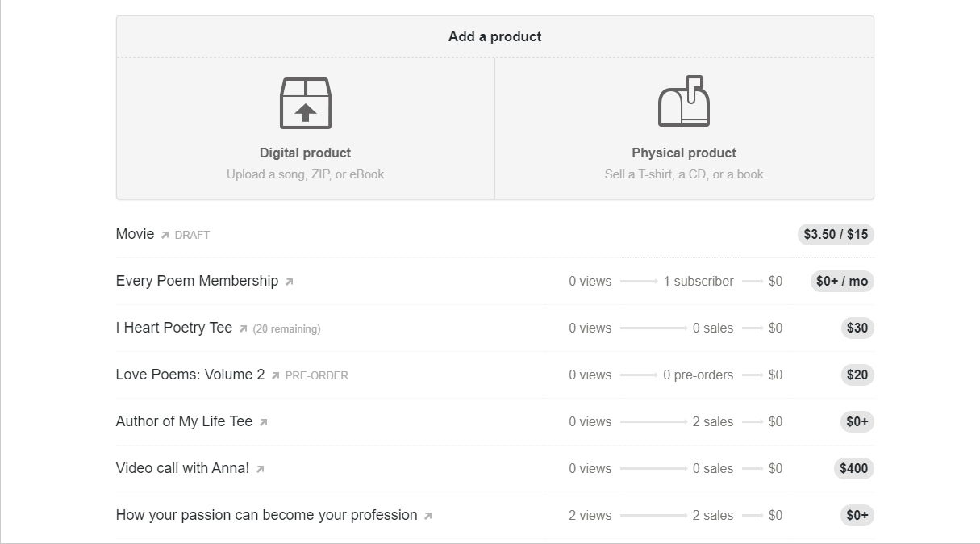The image size is (980, 544).
Task: Click the underlined $0 revenue for Every Poem Membership
Action: (x=775, y=282)
